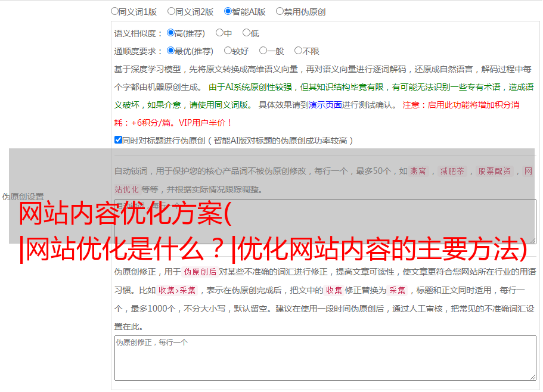The width and height of the screenshot is (543, 392).
Task: Set 通顺度要求 to 最优(推荐)
Action: coord(170,51)
